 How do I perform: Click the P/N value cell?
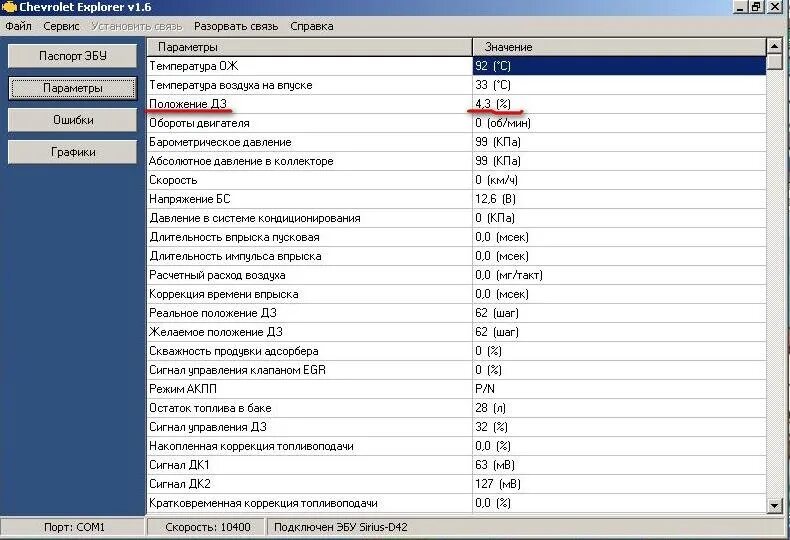point(619,389)
